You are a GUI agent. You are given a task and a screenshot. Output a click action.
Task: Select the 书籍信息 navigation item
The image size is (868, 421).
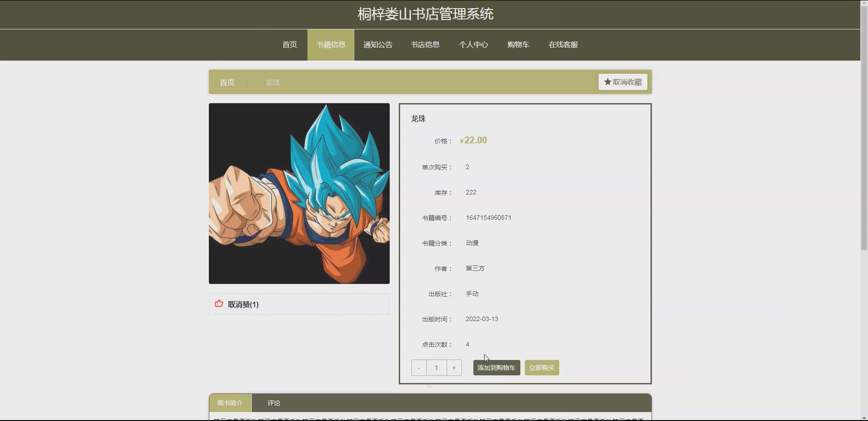point(331,45)
